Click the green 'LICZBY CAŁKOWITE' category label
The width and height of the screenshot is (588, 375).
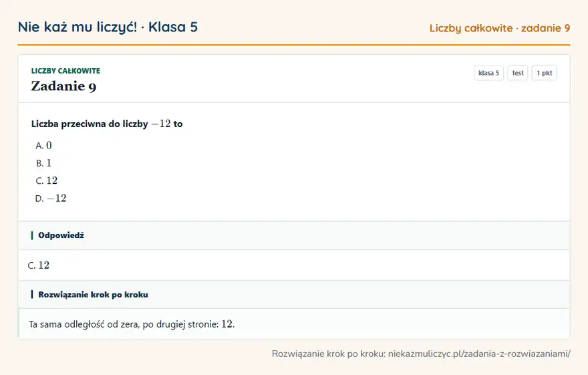click(x=65, y=71)
